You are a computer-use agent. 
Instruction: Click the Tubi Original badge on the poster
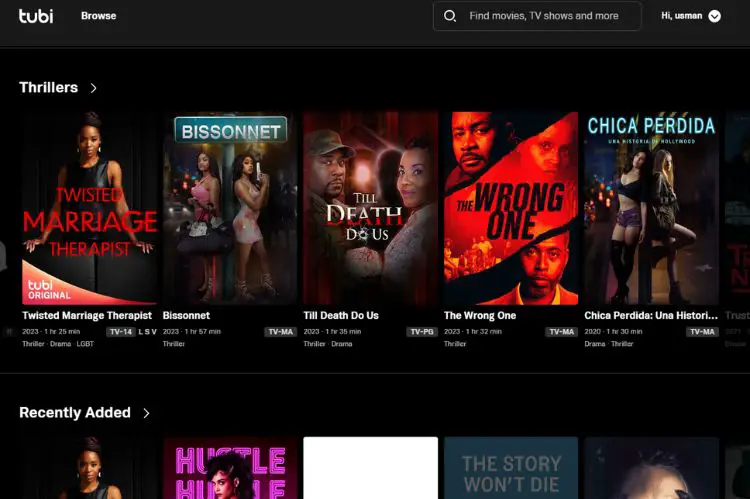(x=49, y=289)
